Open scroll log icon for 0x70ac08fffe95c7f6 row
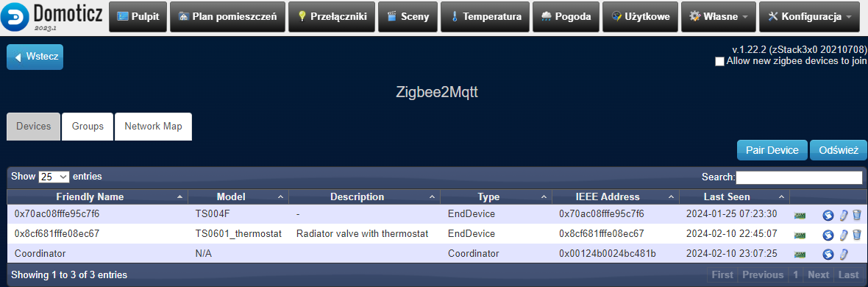The image size is (868, 287). 828,215
